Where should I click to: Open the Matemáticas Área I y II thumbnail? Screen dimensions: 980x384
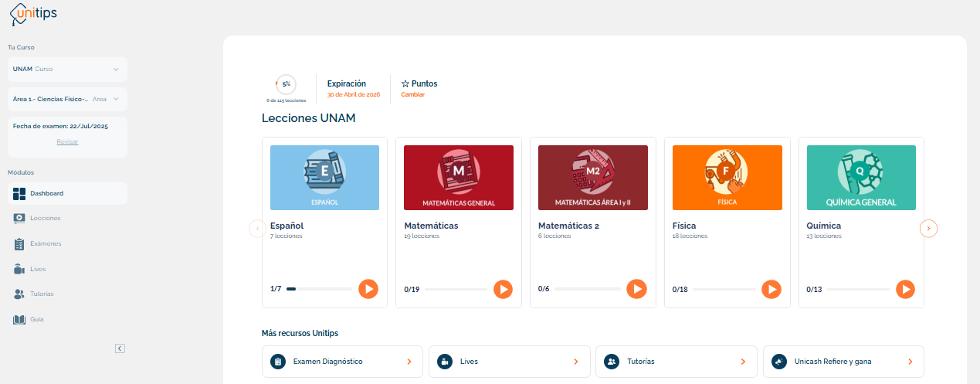593,178
